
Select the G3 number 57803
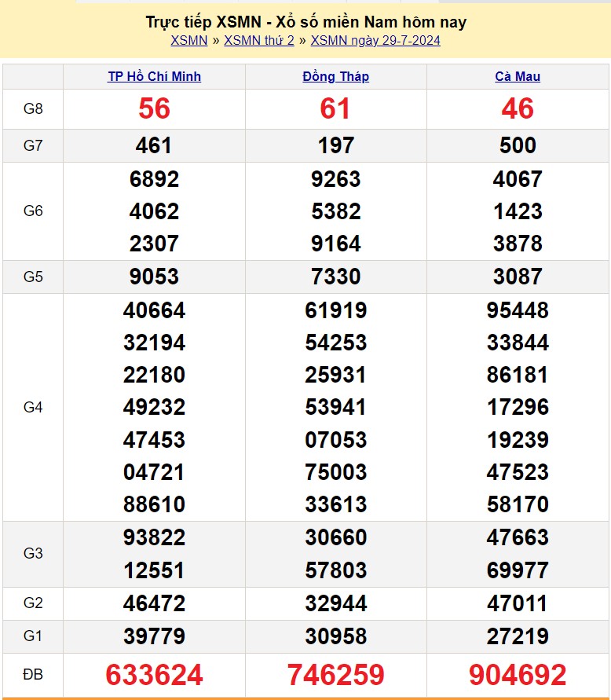click(335, 570)
